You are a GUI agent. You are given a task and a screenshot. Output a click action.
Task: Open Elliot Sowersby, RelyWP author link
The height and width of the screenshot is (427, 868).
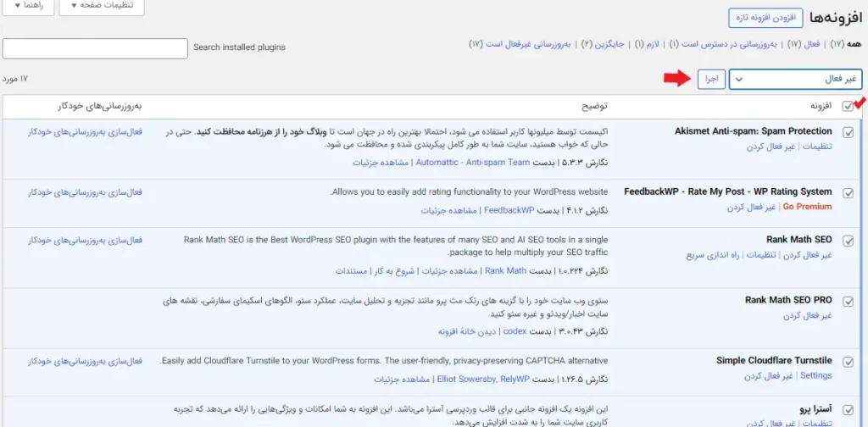click(x=483, y=380)
